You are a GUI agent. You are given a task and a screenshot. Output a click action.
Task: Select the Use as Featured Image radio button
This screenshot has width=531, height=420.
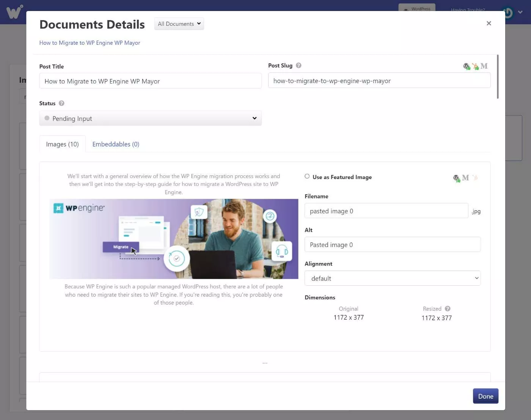click(x=307, y=176)
